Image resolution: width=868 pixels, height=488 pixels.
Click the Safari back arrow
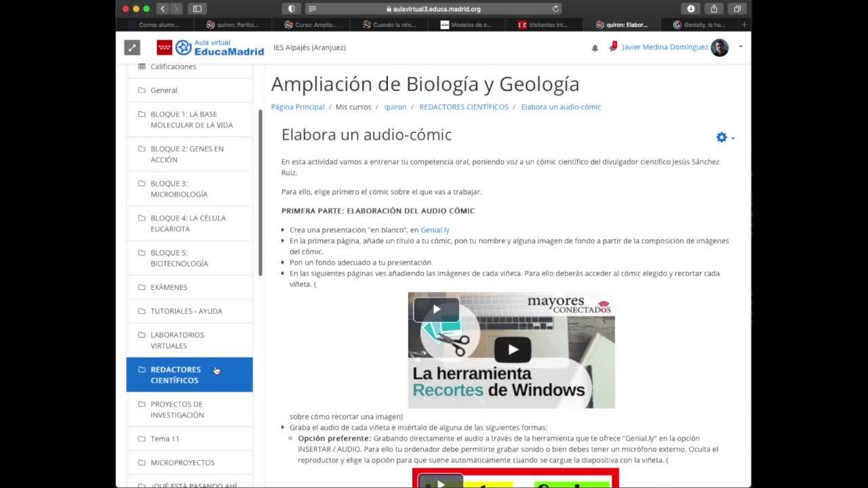(x=163, y=9)
